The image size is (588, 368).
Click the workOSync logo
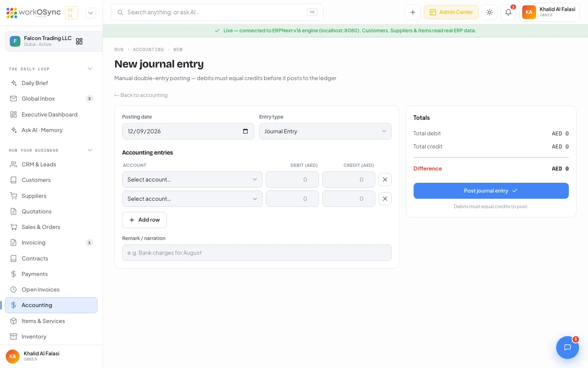tap(33, 13)
